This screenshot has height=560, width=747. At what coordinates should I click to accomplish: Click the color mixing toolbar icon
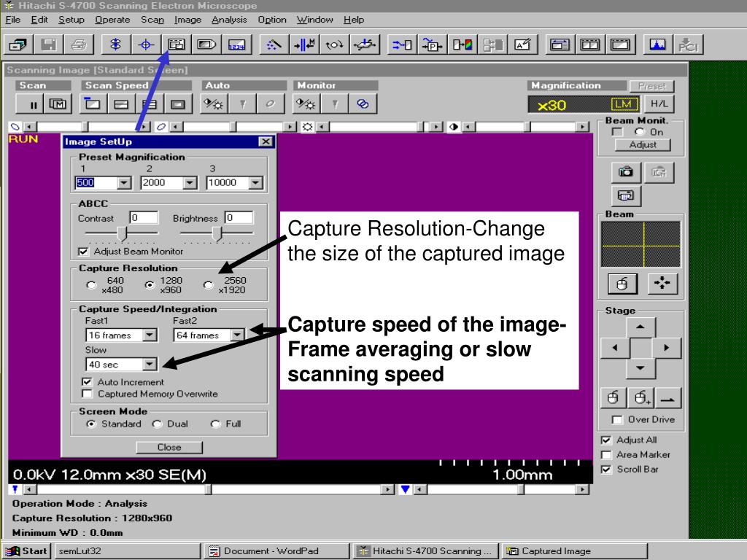click(x=462, y=44)
